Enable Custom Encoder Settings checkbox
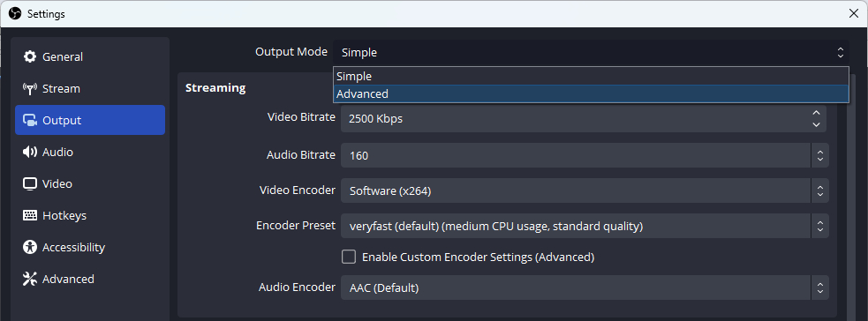This screenshot has height=321, width=868. (348, 257)
